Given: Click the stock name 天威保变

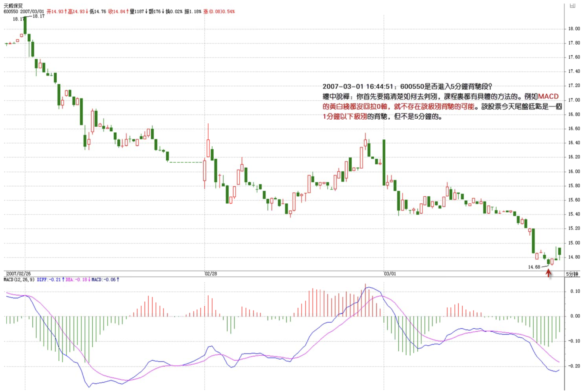Looking at the screenshot, I should click(x=13, y=6).
